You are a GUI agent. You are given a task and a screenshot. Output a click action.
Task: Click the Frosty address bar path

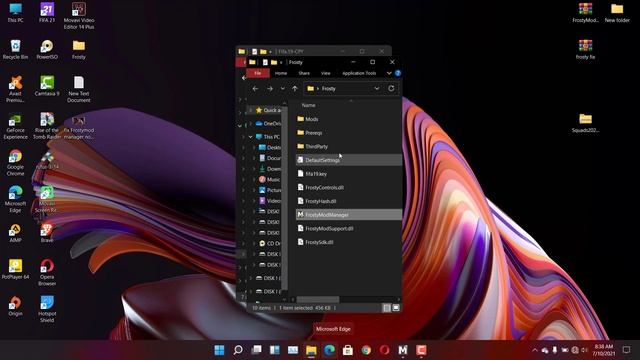point(329,89)
